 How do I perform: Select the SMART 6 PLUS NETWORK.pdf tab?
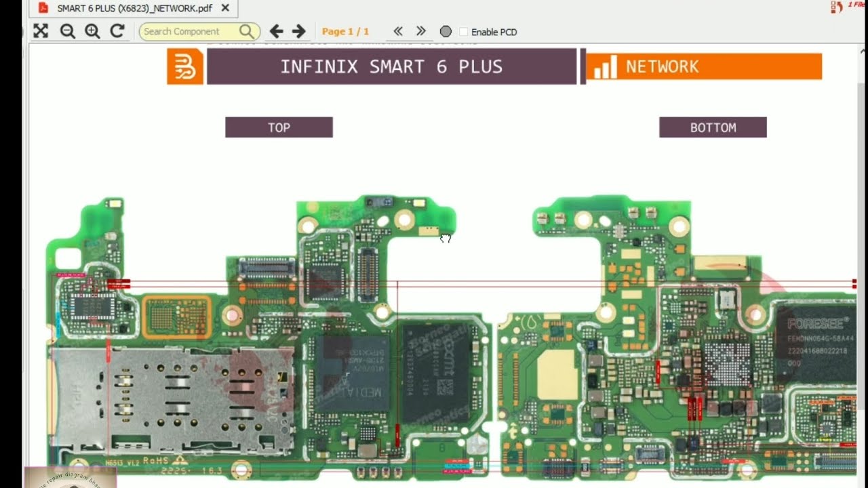[134, 8]
